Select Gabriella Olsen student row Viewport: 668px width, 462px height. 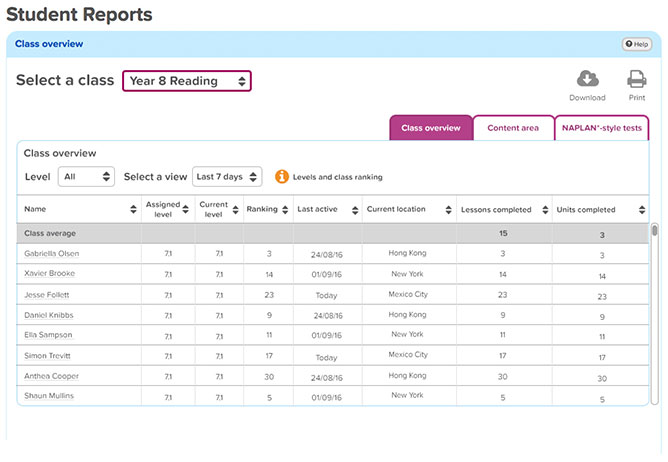tap(50, 254)
